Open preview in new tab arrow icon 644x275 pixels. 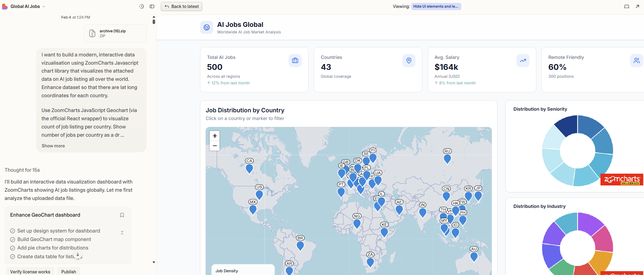point(637,7)
